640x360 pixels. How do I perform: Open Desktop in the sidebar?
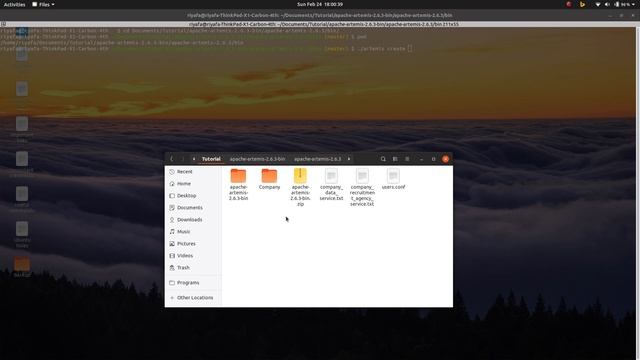coord(193,196)
